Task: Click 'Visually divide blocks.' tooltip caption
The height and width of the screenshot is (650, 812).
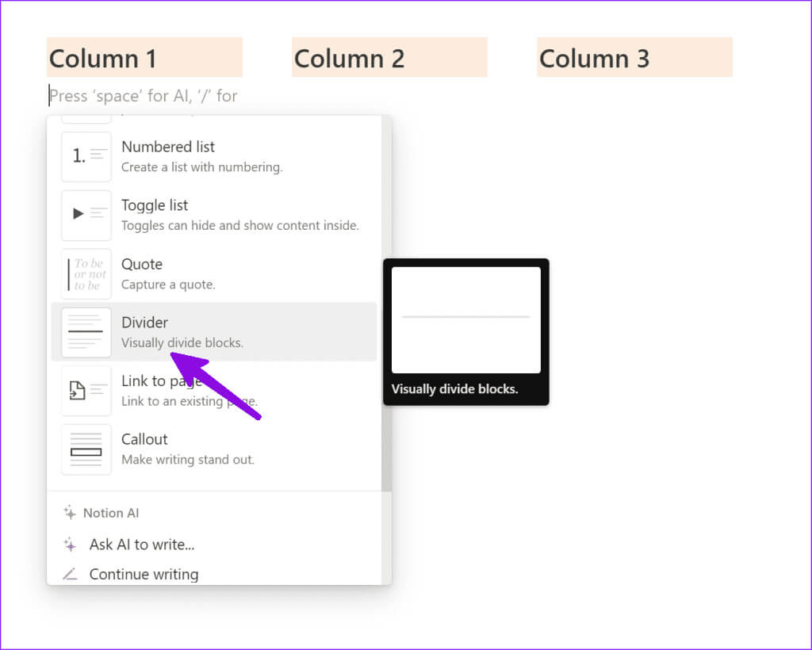Action: coord(454,389)
